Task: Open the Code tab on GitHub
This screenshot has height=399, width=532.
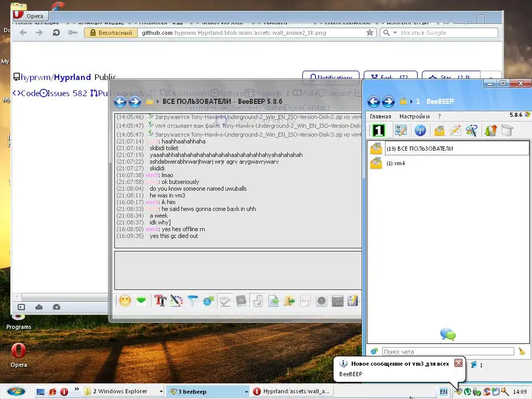Action: pos(26,93)
